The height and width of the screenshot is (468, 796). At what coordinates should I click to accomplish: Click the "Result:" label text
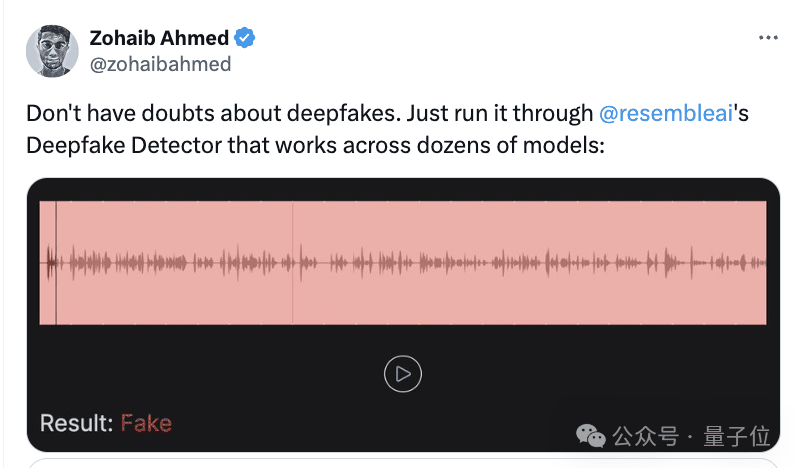[77, 423]
